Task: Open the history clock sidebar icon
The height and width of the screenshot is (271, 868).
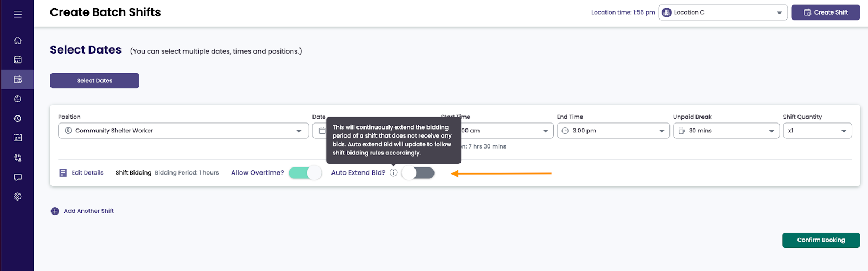Action: pos(17,119)
